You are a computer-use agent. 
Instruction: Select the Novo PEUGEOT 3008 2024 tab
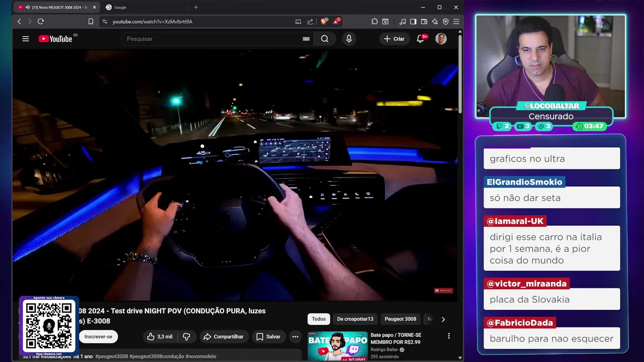pyautogui.click(x=56, y=8)
